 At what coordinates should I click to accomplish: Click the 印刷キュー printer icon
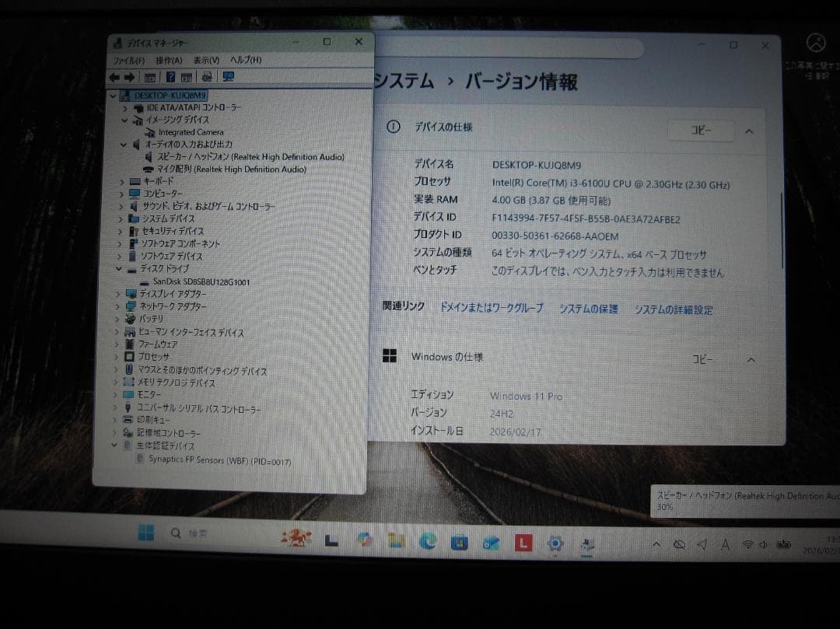(128, 420)
